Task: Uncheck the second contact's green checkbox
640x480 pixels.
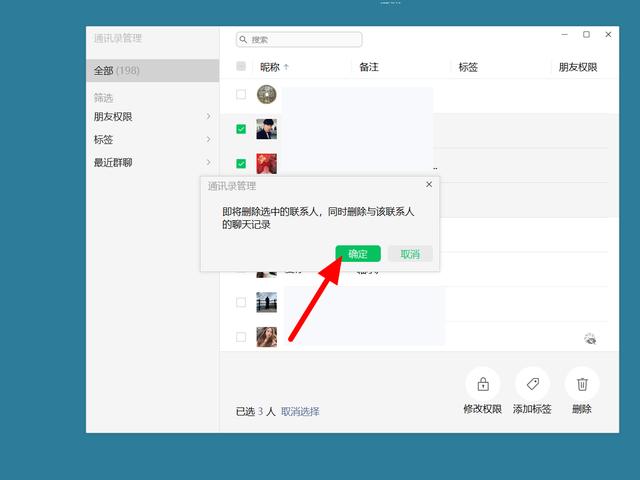Action: [x=241, y=129]
